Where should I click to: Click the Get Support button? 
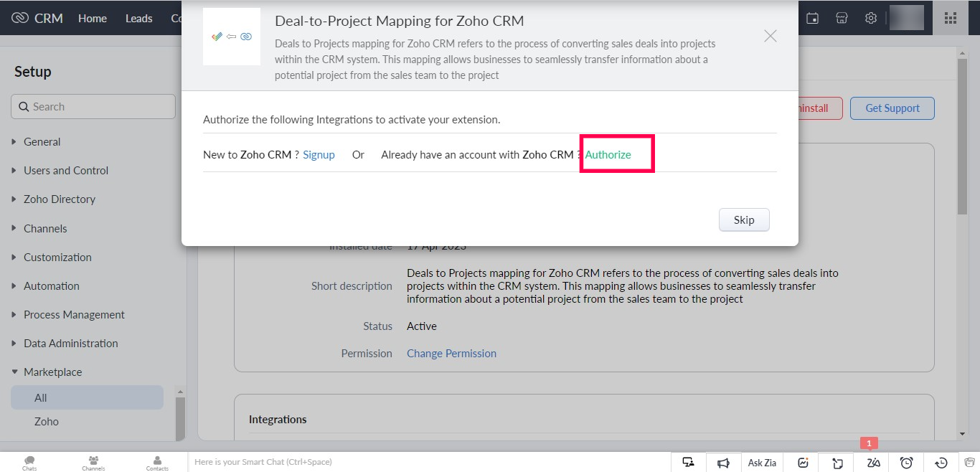pos(892,108)
